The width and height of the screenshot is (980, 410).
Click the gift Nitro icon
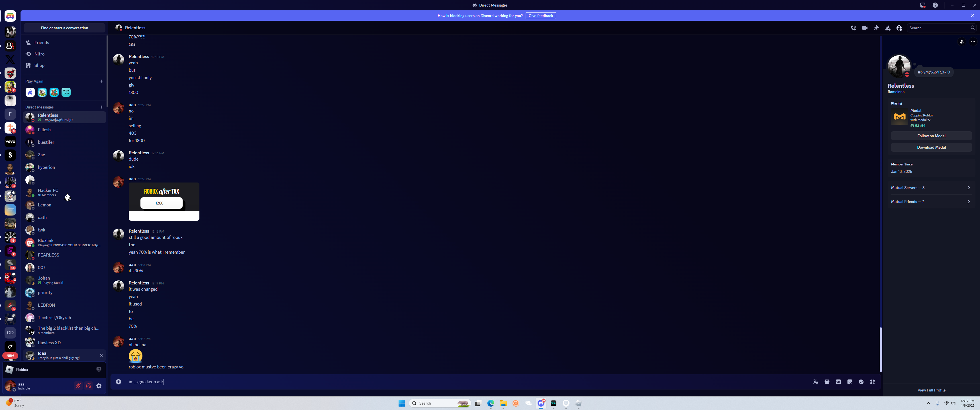[x=827, y=382]
